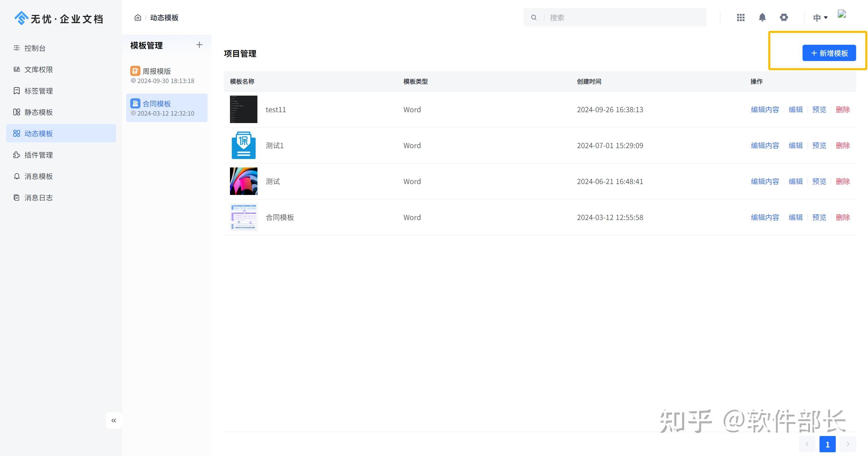868x456 pixels.
Task: Click 编辑内容 for test11
Action: click(x=765, y=110)
